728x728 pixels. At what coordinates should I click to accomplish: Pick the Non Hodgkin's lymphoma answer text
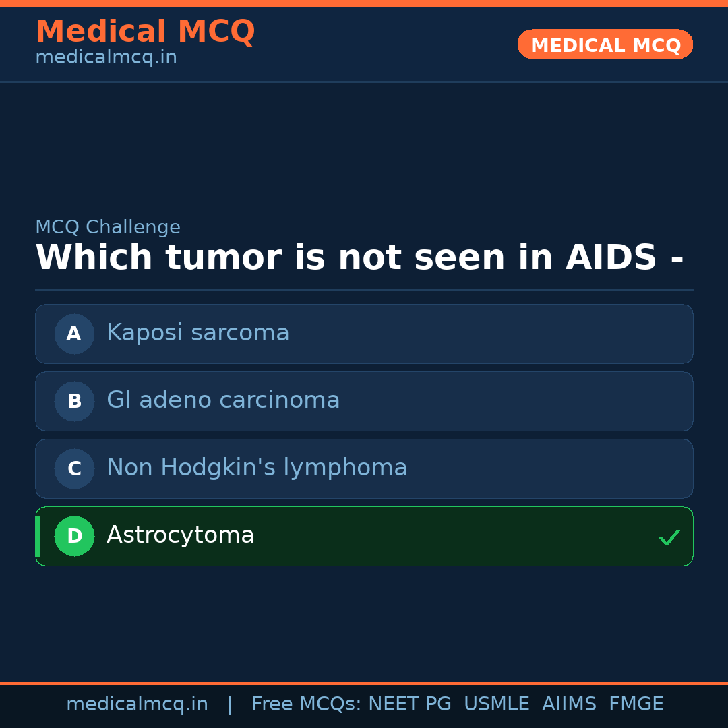pyautogui.click(x=257, y=468)
